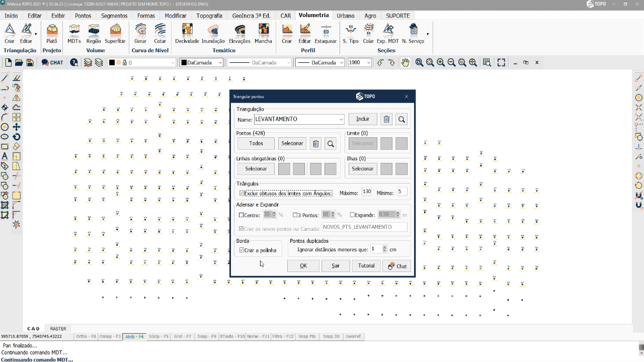The height and width of the screenshot is (362, 644).
Task: Toggle the Criar a polilinha checkbox
Action: 242,250
